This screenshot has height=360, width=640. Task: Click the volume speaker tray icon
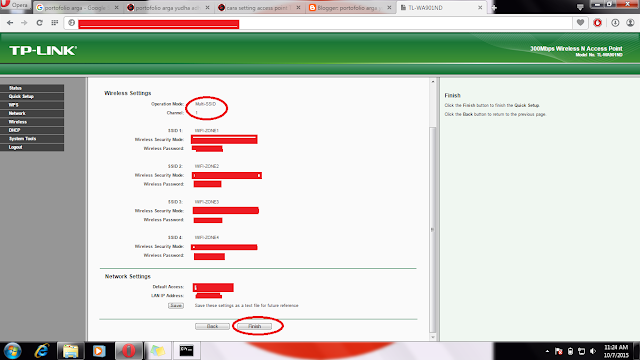(593, 351)
